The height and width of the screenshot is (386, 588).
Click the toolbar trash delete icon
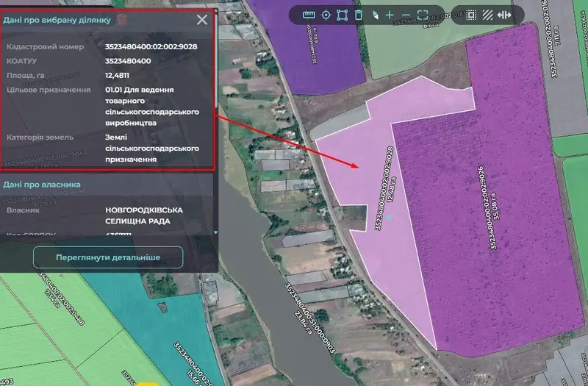(359, 15)
